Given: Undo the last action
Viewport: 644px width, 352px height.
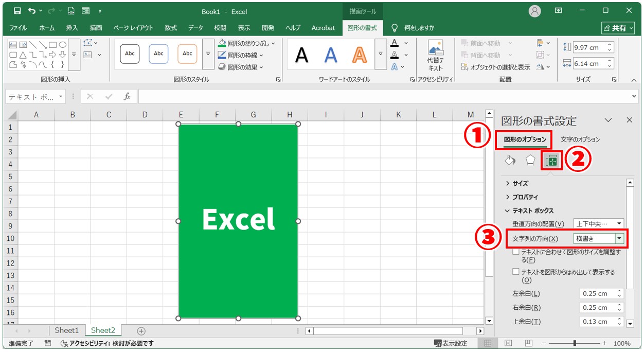Looking at the screenshot, I should coord(32,11).
